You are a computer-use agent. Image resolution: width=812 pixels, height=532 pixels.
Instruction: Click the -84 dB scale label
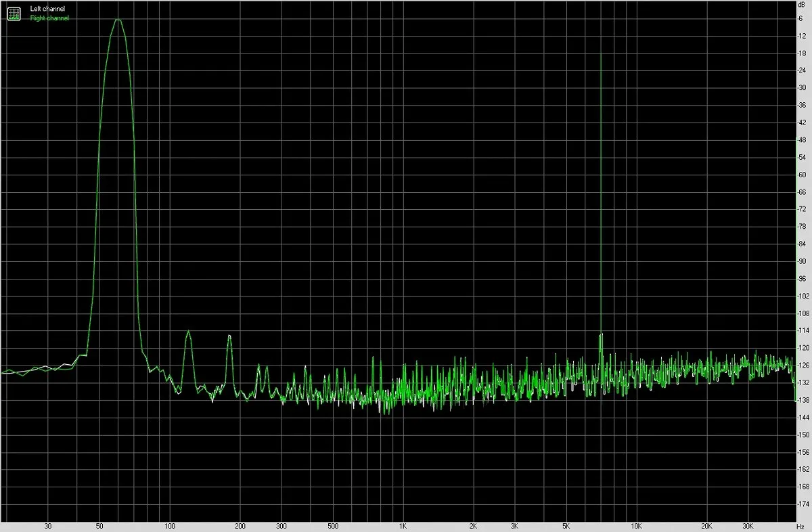point(803,244)
